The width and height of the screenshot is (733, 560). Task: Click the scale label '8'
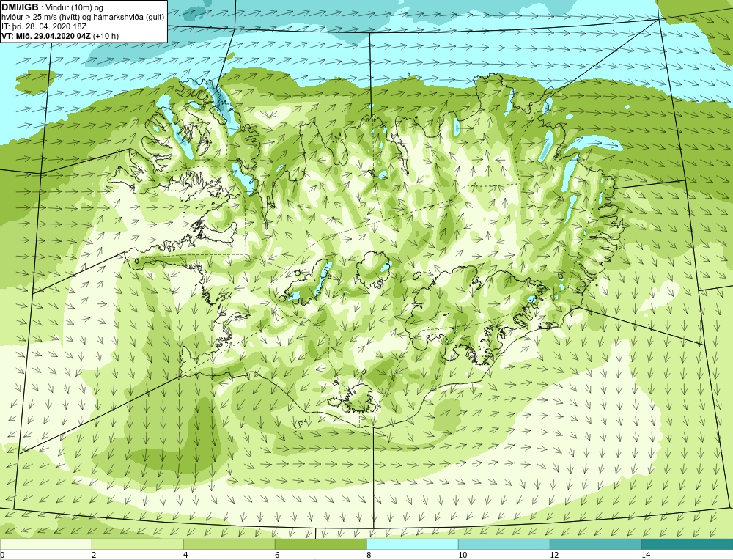point(369,555)
